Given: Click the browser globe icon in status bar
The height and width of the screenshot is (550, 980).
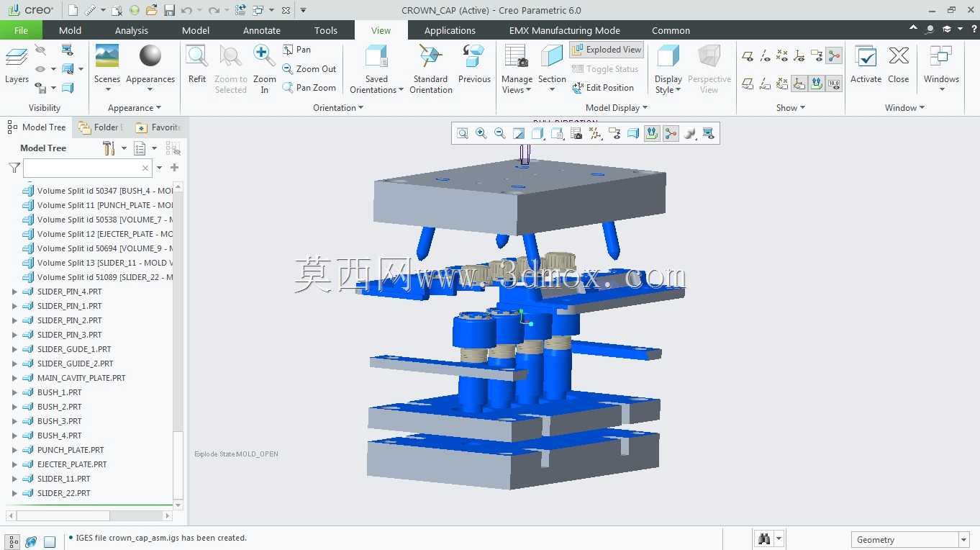Looking at the screenshot, I should tap(31, 541).
